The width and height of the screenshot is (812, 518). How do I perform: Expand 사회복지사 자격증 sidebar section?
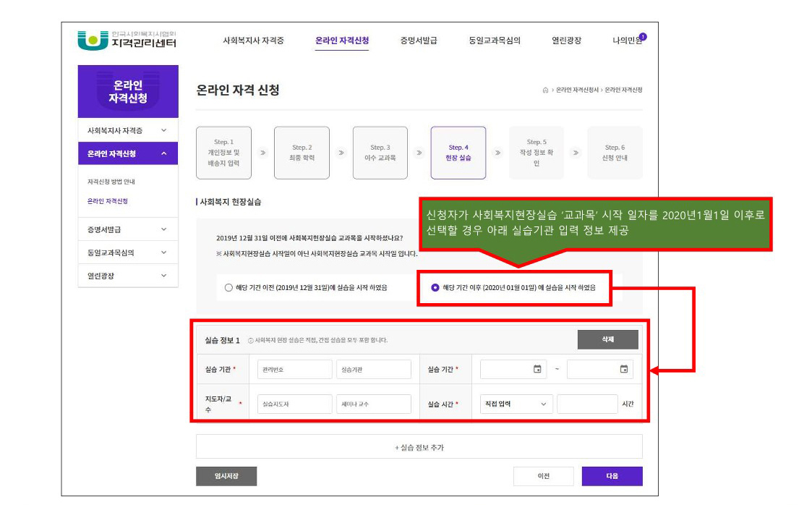pos(128,130)
